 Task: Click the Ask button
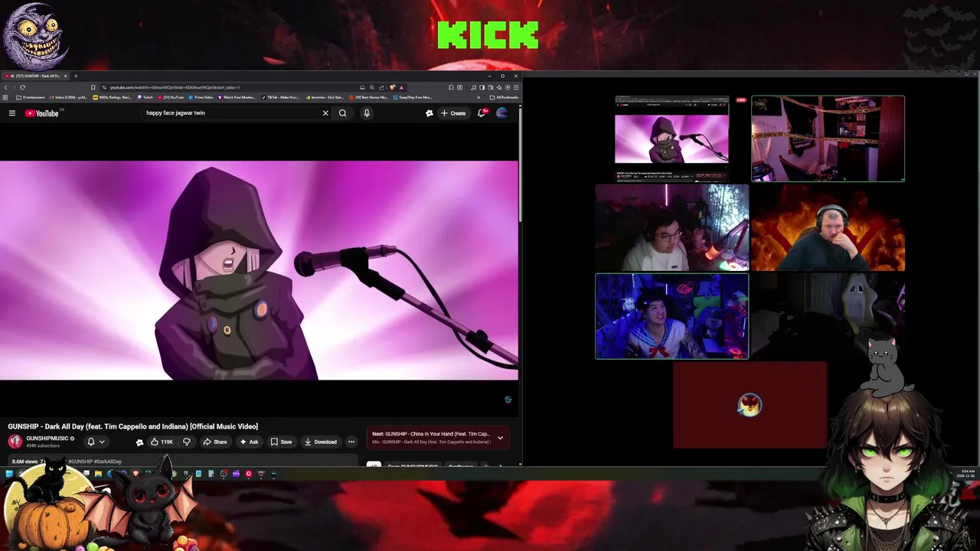click(x=249, y=442)
